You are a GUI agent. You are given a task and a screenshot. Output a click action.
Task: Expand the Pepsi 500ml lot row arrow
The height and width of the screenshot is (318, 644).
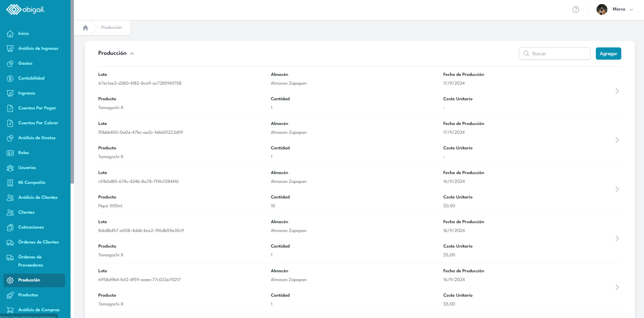pos(617,189)
